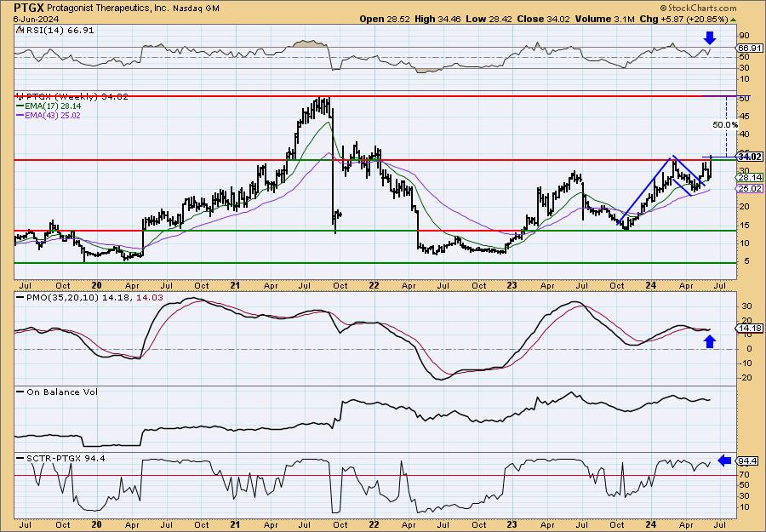This screenshot has height=532, width=766.
Task: Click the 21 year label under the price panel
Action: tap(236, 285)
